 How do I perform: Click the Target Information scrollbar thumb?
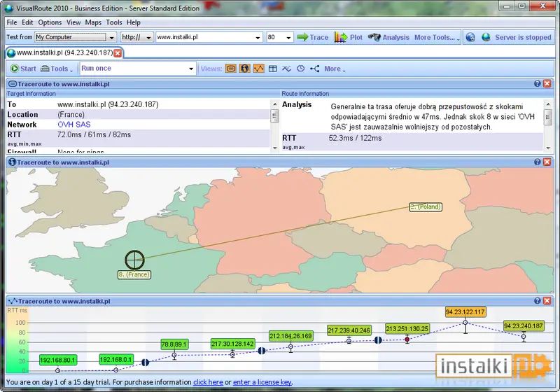pos(274,115)
